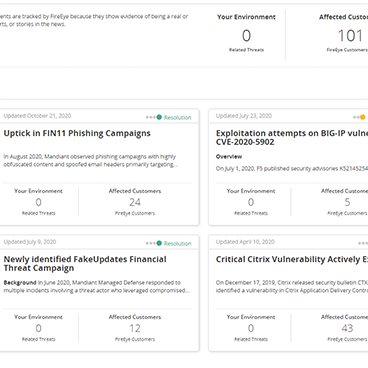Select the 5 affected customers count on BIG-IP card
Viewport: 368px width, 368px height.
[347, 202]
